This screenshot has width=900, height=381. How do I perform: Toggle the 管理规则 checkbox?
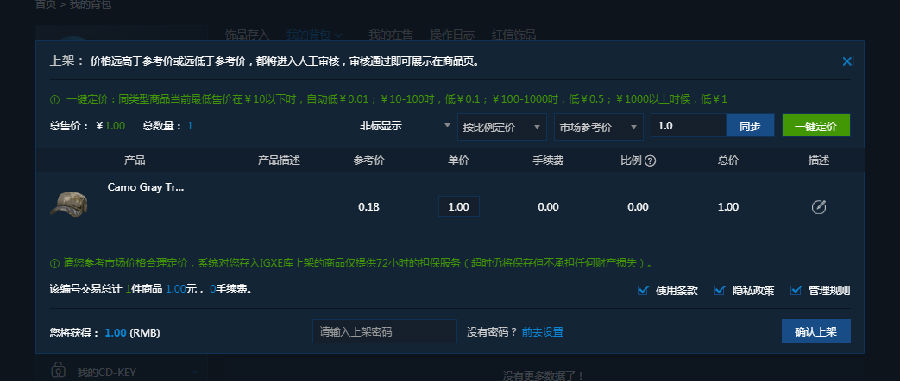click(796, 290)
